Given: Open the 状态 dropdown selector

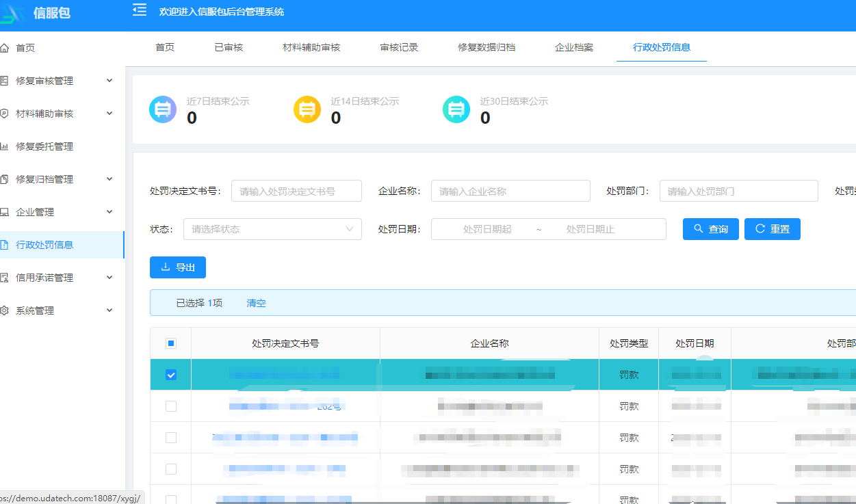Looking at the screenshot, I should click(x=272, y=229).
